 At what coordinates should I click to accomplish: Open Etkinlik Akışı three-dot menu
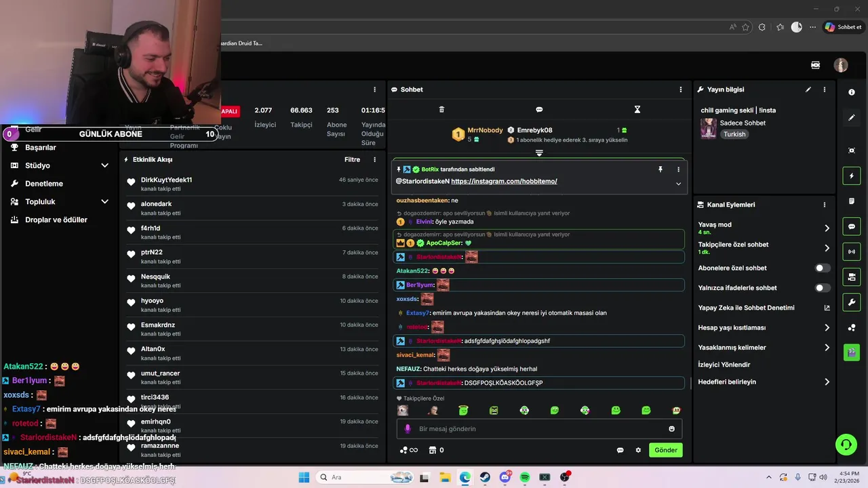374,160
